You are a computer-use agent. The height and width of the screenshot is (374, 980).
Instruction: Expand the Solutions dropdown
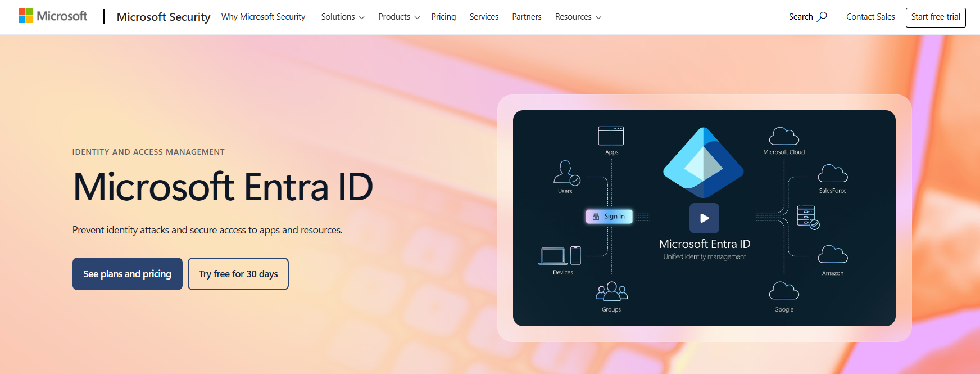(343, 17)
